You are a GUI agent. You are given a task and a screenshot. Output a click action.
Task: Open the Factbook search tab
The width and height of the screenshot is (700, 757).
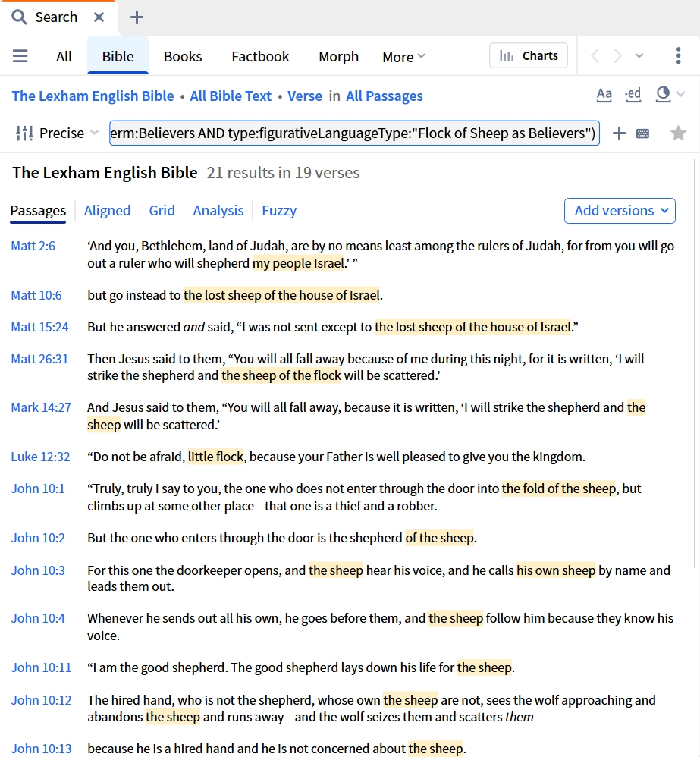coord(260,56)
